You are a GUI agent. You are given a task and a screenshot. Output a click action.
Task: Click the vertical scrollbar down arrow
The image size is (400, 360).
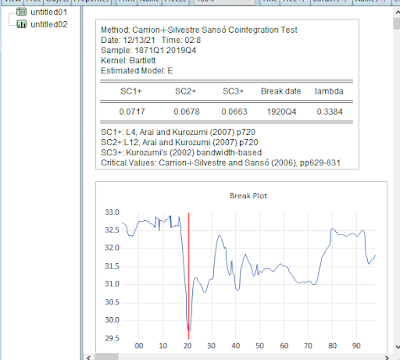pyautogui.click(x=397, y=347)
